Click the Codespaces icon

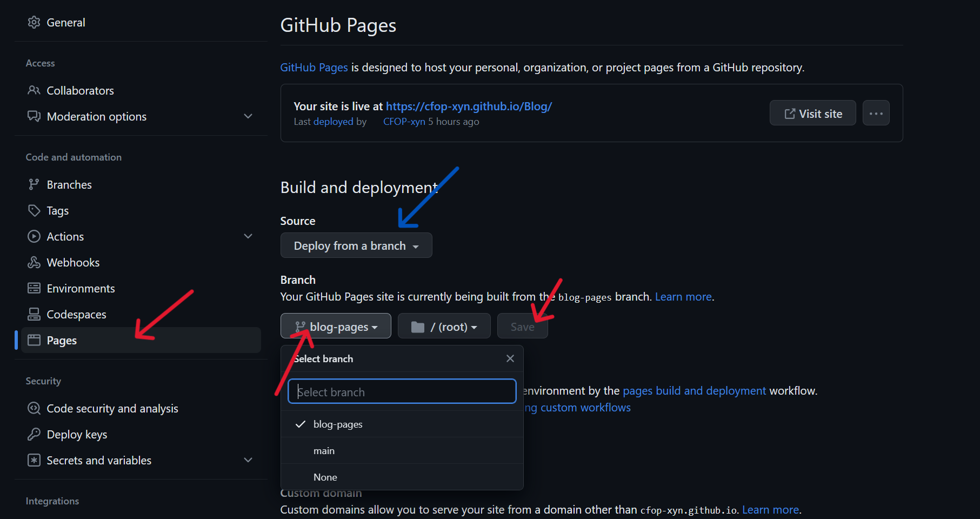point(34,314)
